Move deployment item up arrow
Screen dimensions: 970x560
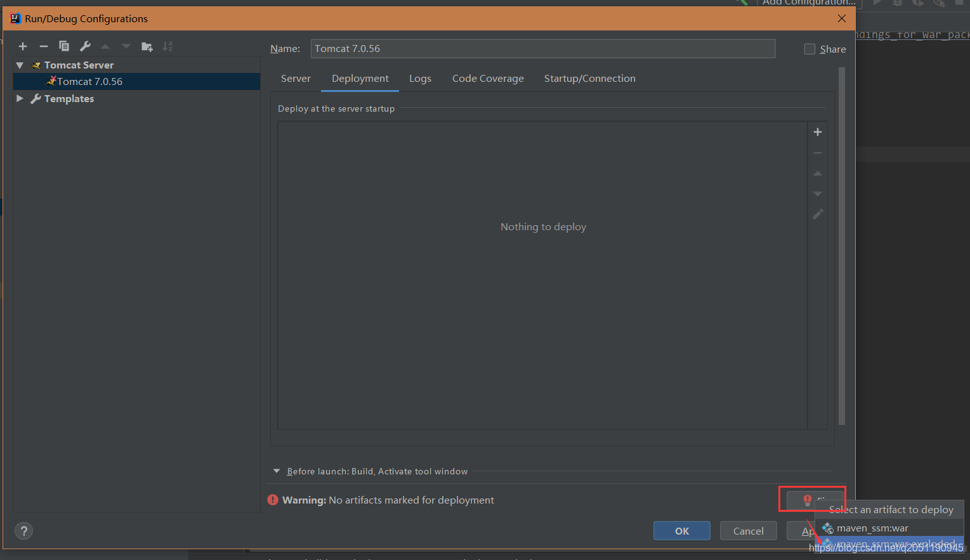818,173
